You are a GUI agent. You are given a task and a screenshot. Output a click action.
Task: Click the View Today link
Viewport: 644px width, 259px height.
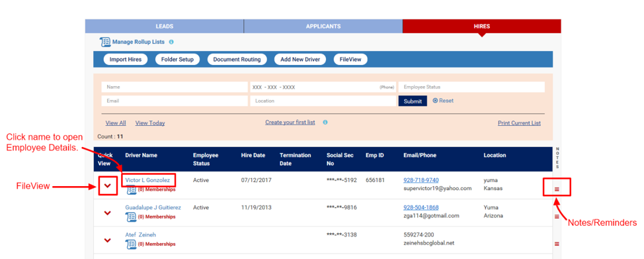(x=150, y=123)
